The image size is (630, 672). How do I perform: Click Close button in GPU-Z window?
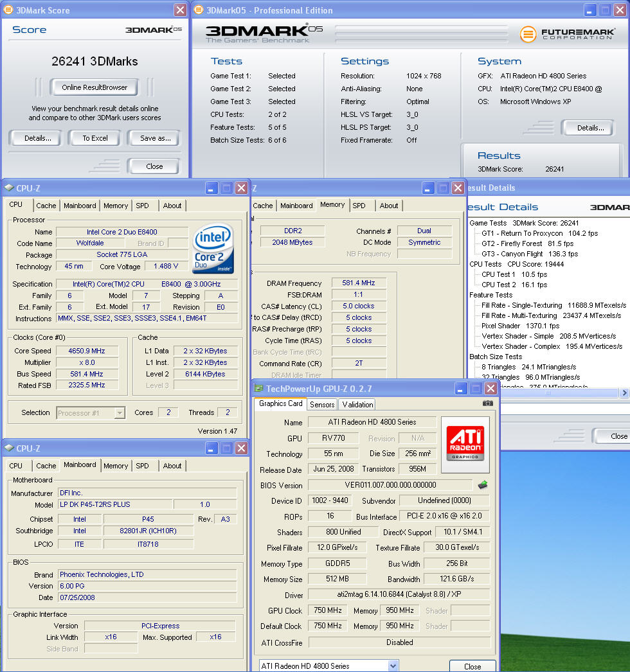[x=472, y=666]
